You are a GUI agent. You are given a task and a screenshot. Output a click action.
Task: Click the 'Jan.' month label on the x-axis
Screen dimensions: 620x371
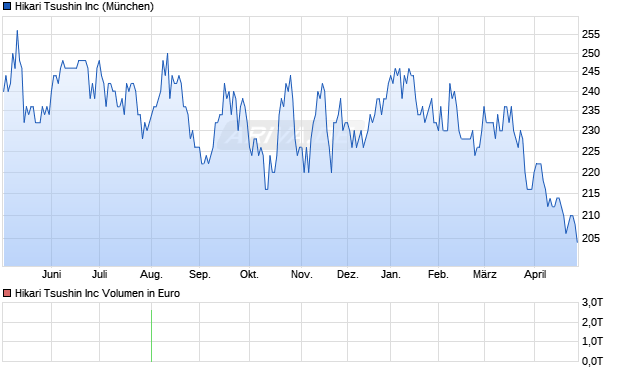pyautogui.click(x=391, y=274)
